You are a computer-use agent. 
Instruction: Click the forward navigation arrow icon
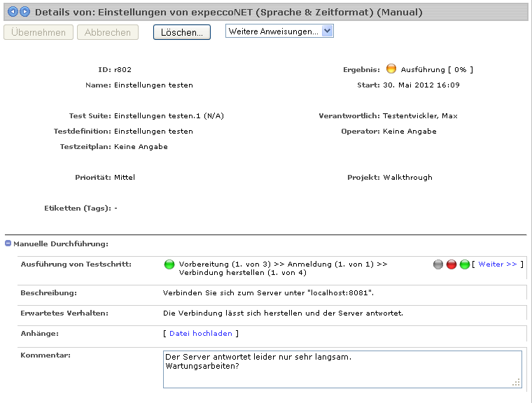[x=24, y=12]
